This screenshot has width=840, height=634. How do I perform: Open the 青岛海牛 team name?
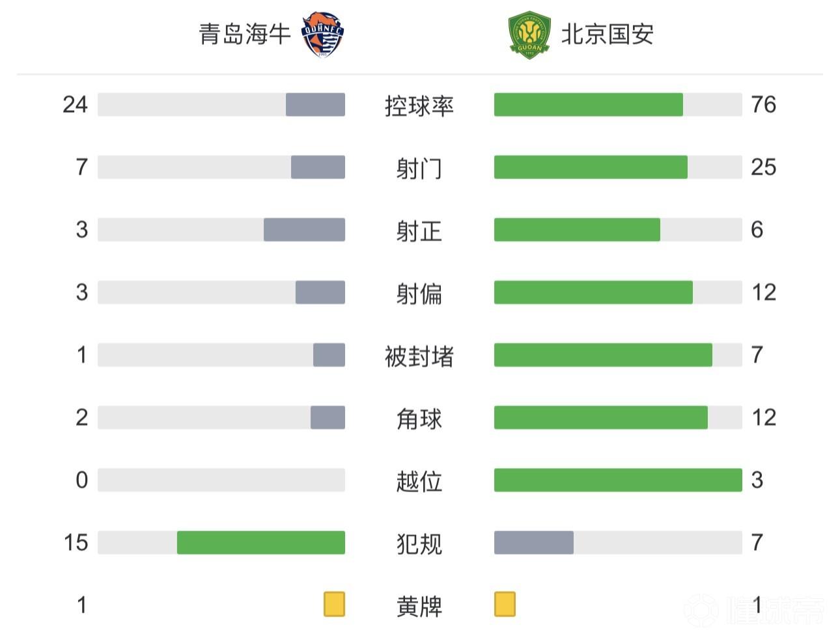(x=244, y=34)
